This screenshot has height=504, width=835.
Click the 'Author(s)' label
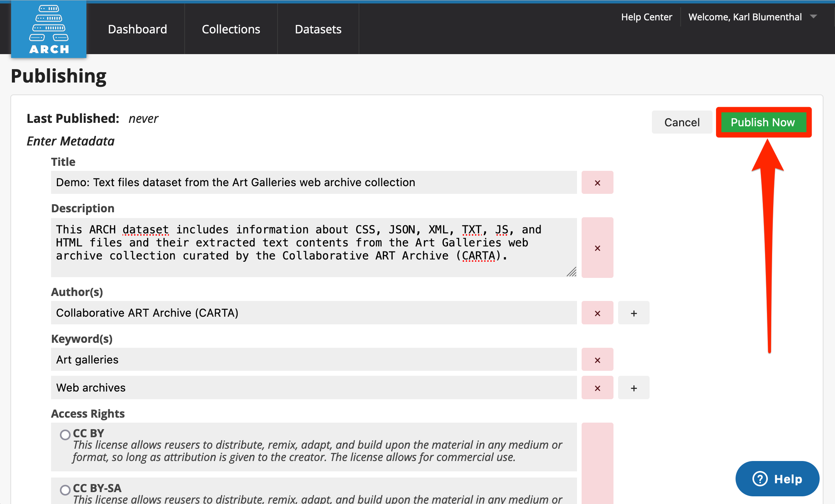[x=77, y=292]
